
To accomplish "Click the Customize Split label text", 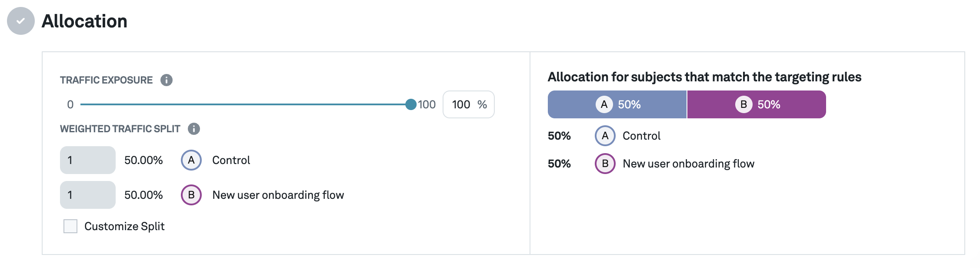I will pyautogui.click(x=124, y=226).
